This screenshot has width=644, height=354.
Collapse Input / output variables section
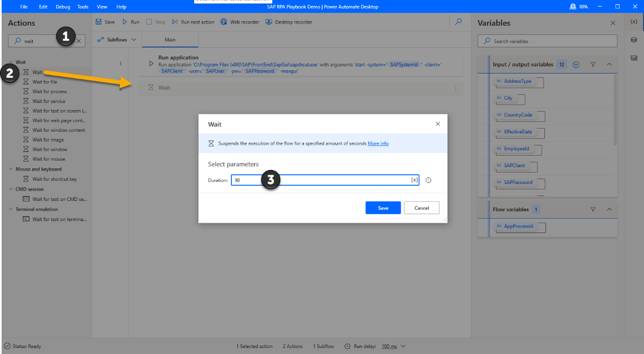tap(609, 64)
